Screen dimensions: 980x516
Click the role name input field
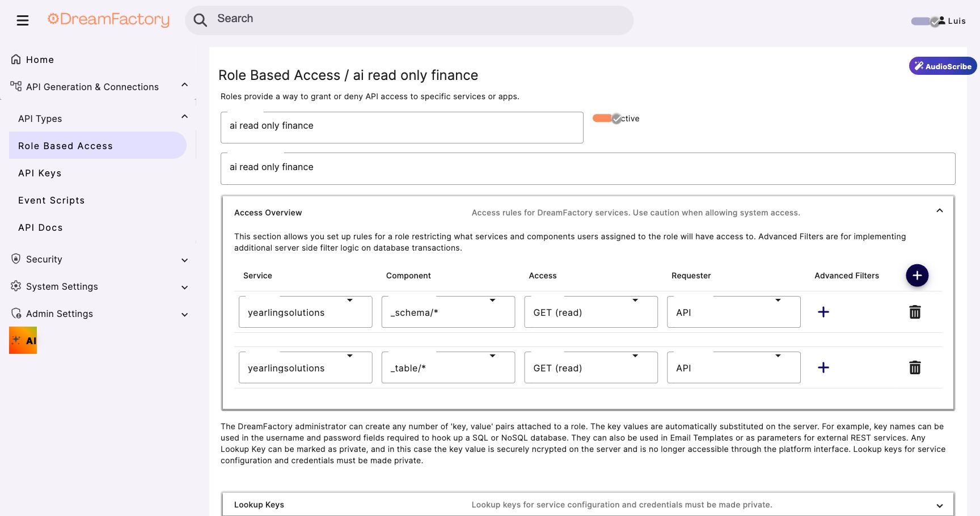coord(402,127)
